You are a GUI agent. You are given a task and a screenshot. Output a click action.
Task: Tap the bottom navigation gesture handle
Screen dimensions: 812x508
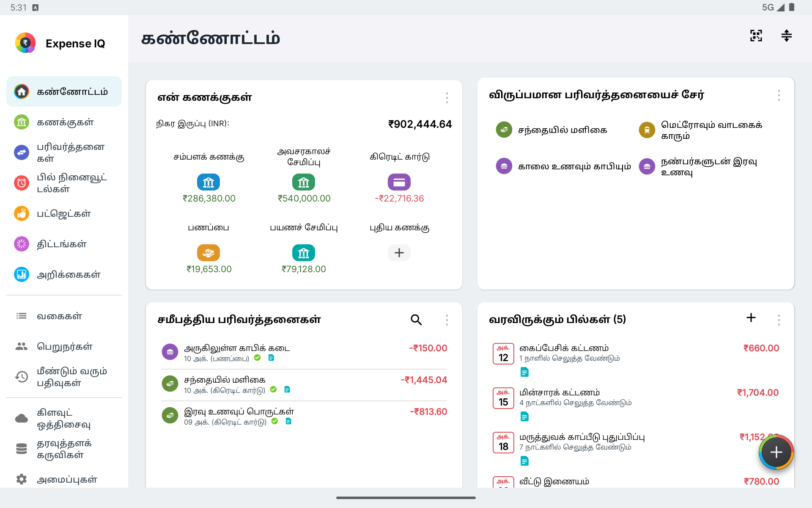coord(406,498)
